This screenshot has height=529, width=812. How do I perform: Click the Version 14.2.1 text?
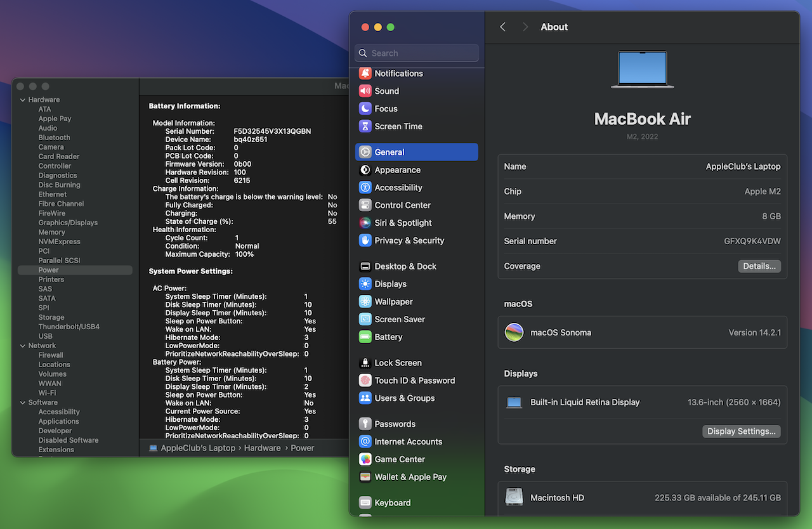click(x=754, y=332)
